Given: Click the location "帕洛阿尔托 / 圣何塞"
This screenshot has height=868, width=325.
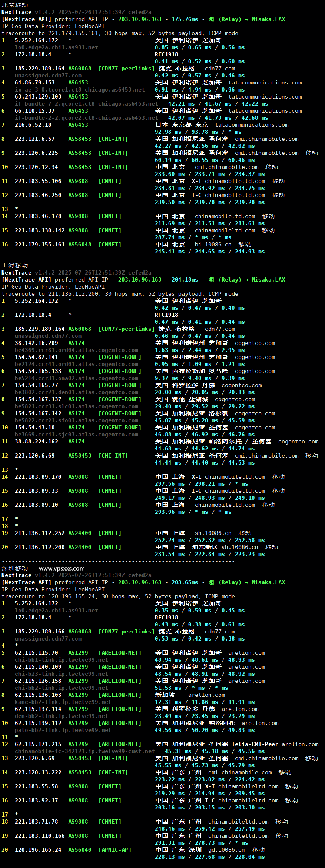Looking at the screenshot, I should point(240,442).
